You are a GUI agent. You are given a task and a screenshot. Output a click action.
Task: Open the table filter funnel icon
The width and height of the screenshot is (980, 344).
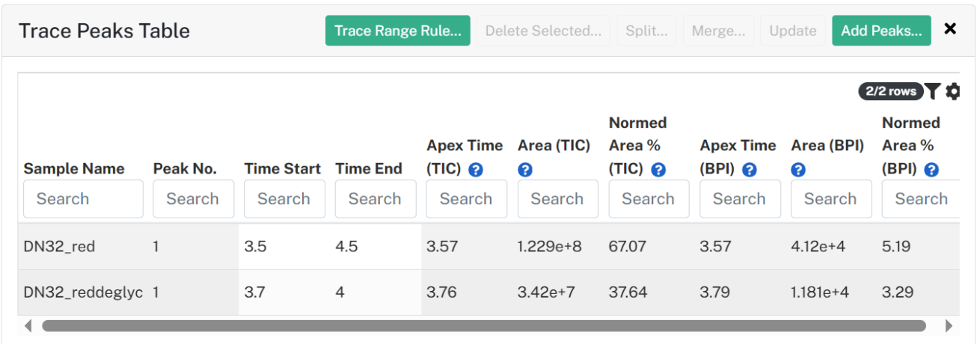click(932, 91)
